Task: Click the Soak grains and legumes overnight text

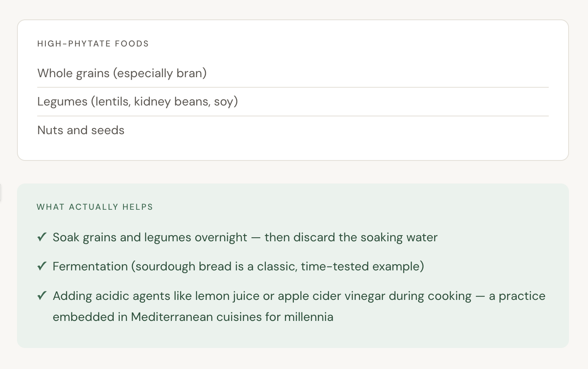Action: tap(150, 237)
